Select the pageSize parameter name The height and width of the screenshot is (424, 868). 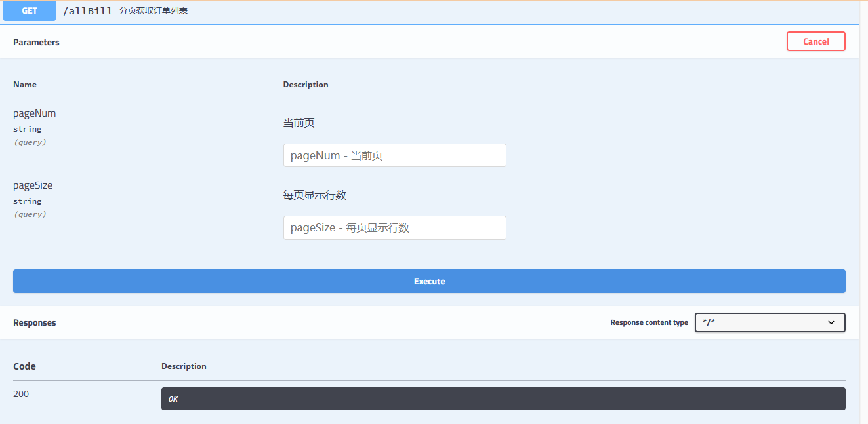point(33,185)
